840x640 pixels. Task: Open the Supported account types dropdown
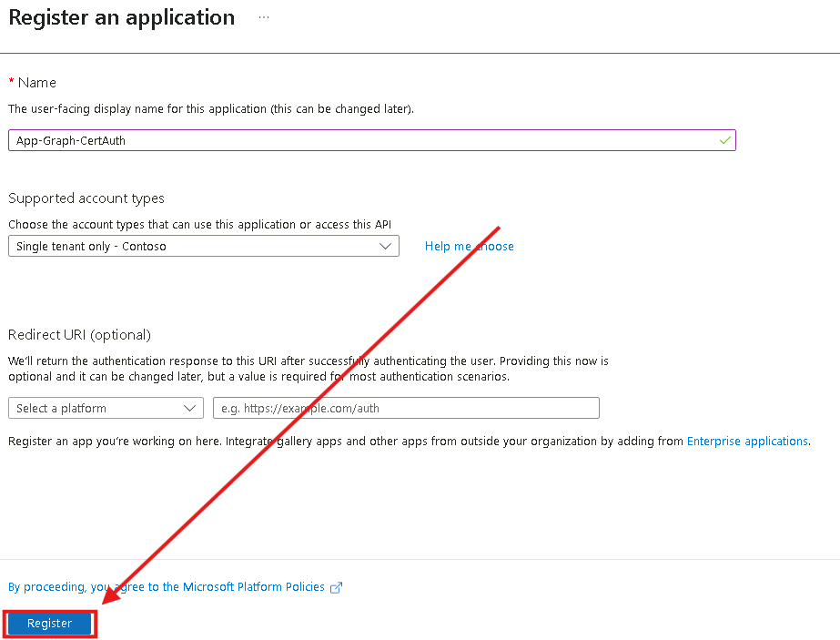204,246
